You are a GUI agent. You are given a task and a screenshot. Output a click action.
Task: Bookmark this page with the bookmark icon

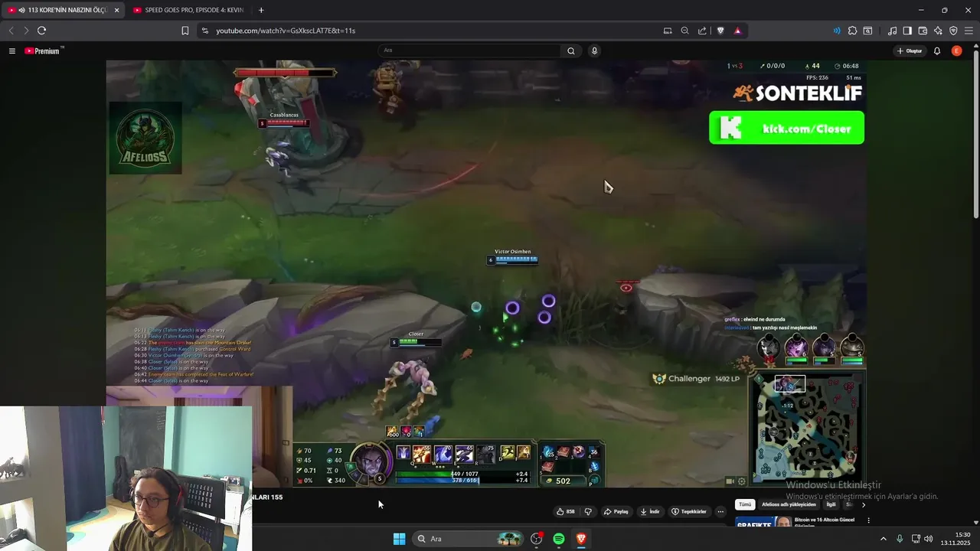pyautogui.click(x=185, y=31)
